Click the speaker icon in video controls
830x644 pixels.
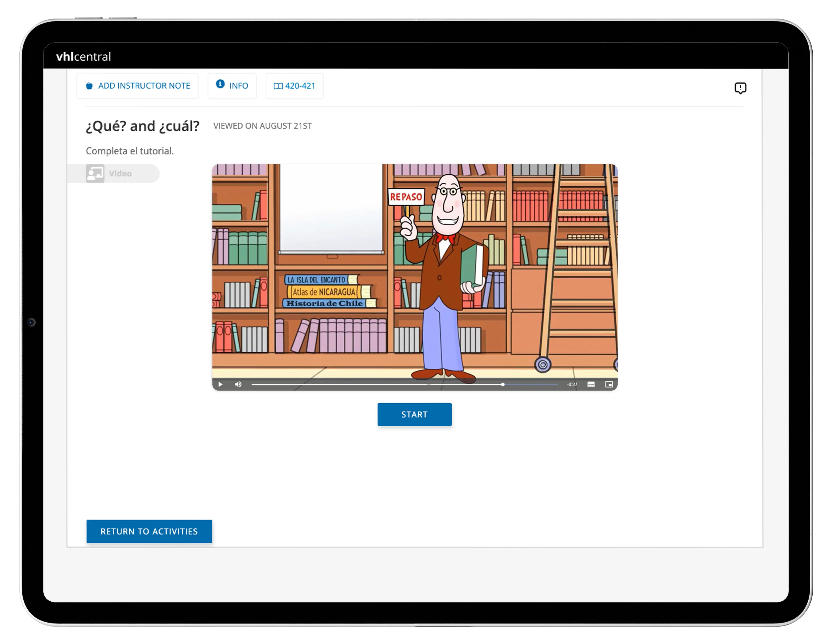[239, 385]
